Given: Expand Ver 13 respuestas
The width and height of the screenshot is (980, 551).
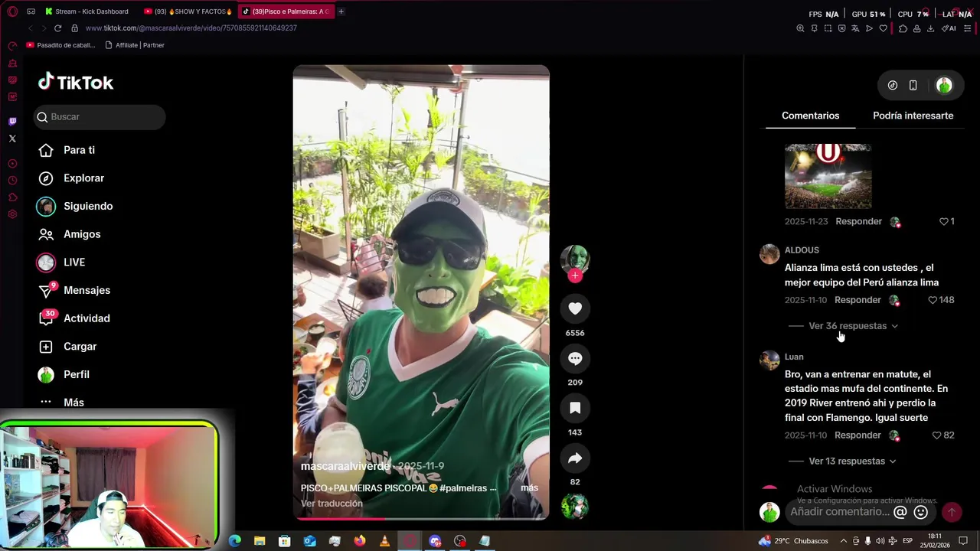Looking at the screenshot, I should tap(852, 461).
